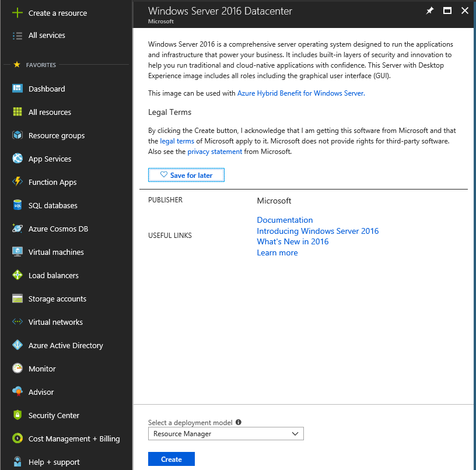
Task: Open the Resource Manager deployment model dropdown
Action: click(x=226, y=434)
